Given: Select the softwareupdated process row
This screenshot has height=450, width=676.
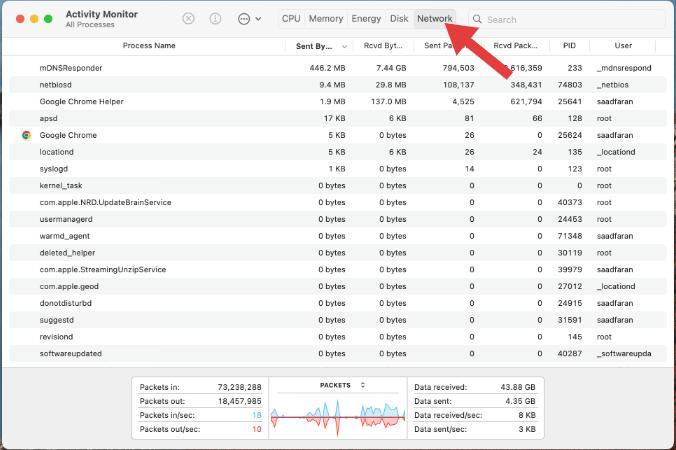Looking at the screenshot, I should (x=338, y=353).
